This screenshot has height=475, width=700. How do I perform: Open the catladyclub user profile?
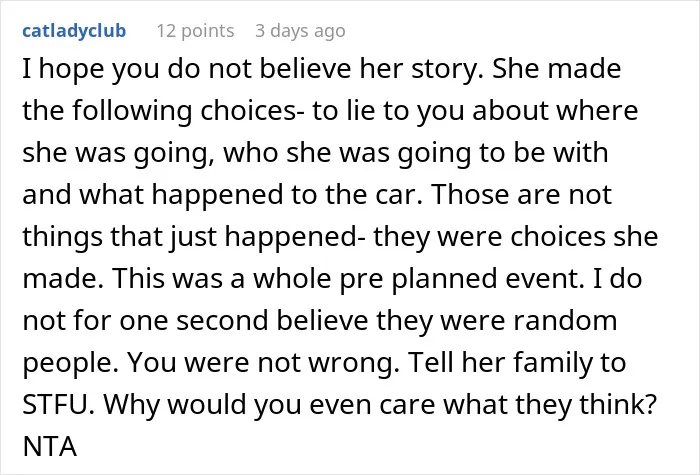[x=74, y=31]
